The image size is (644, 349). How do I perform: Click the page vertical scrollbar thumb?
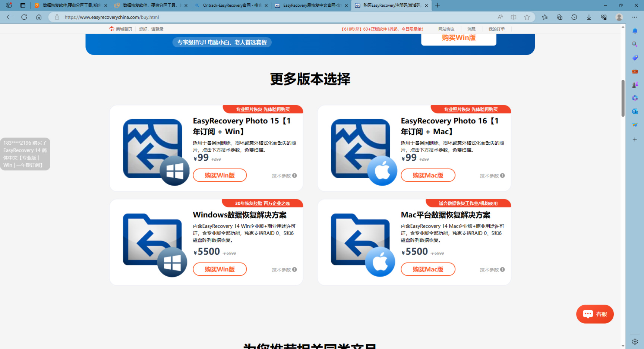[x=623, y=98]
